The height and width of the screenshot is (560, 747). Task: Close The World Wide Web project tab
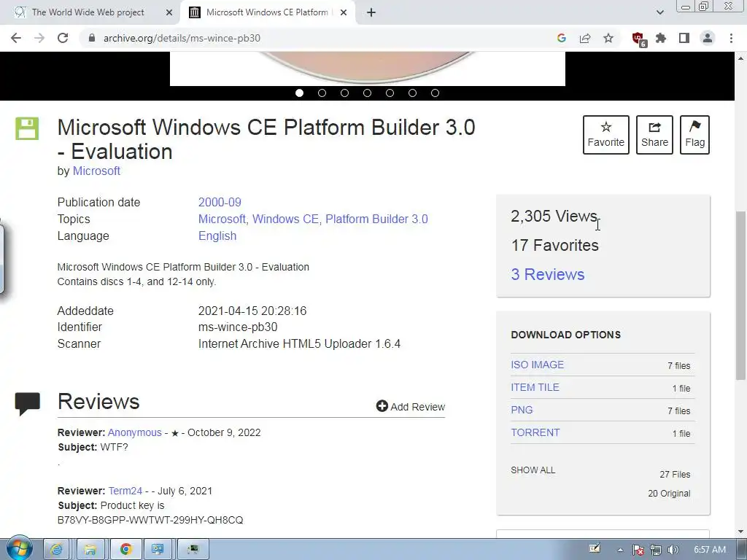click(x=169, y=12)
